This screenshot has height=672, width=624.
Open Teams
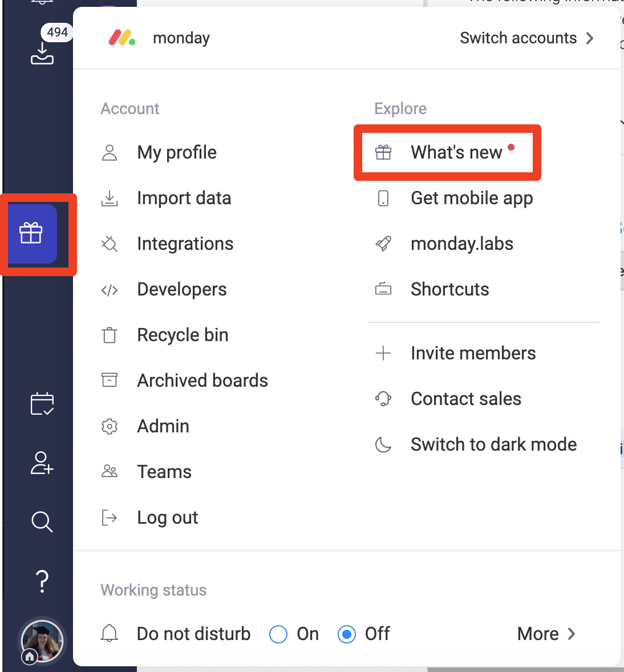coord(164,472)
